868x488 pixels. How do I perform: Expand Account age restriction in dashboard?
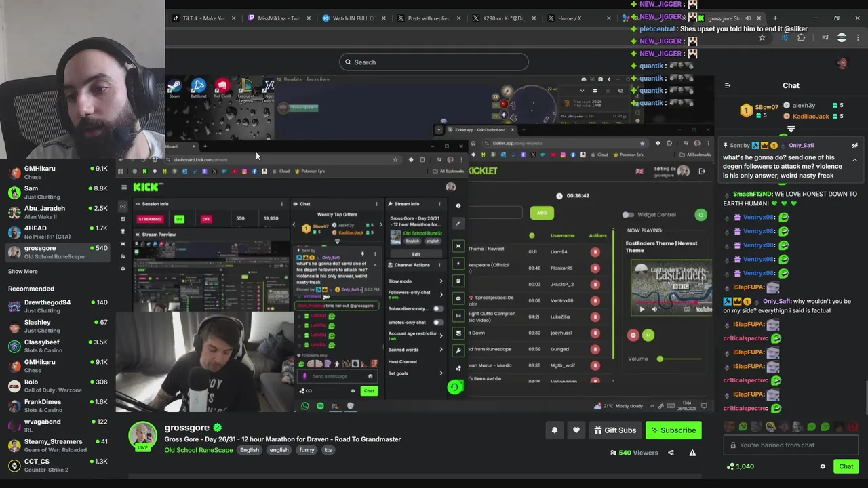coord(441,335)
